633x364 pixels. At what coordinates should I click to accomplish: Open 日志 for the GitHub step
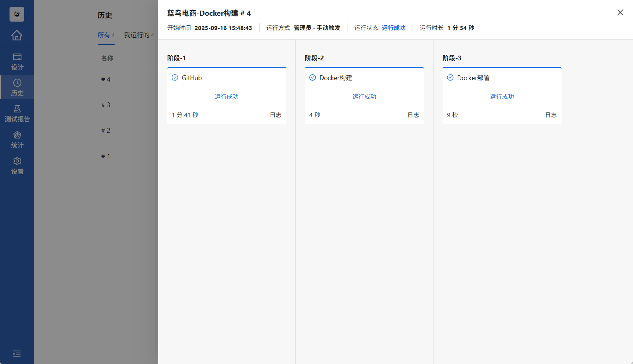pos(275,115)
